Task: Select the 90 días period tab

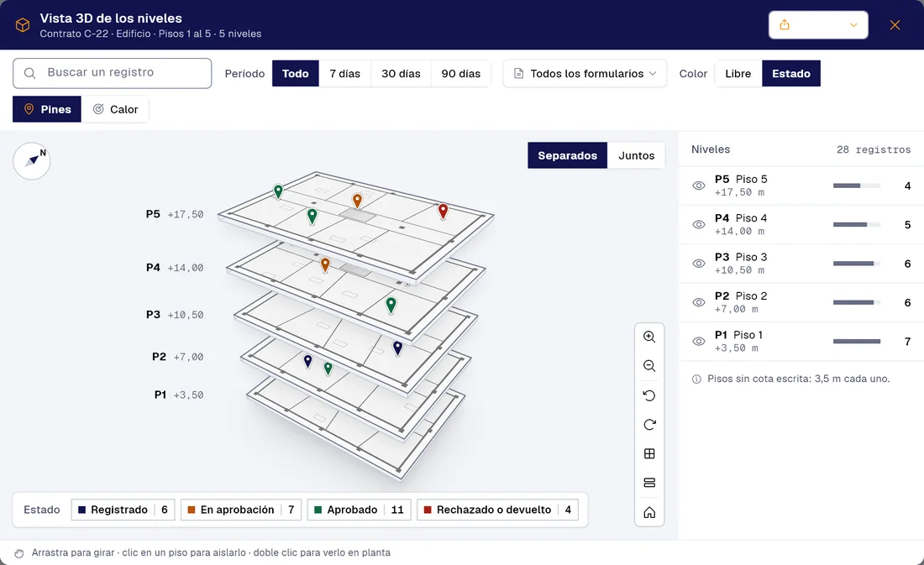Action: click(x=461, y=74)
